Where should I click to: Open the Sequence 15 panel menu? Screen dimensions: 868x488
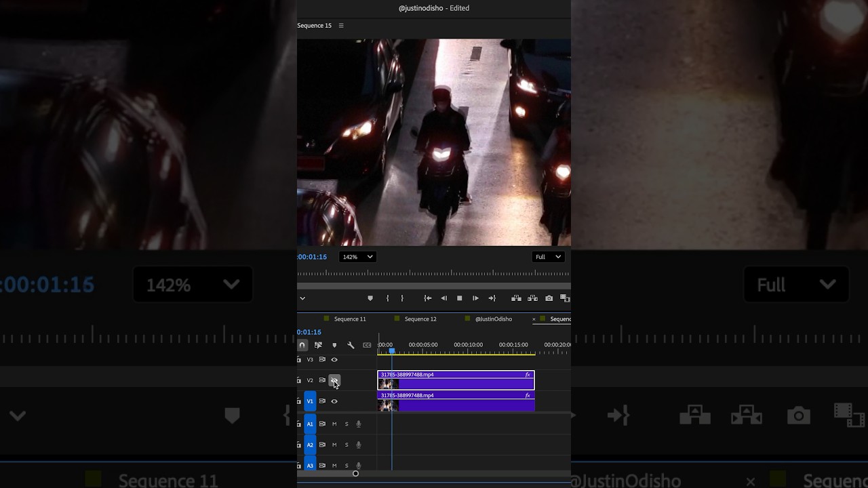tap(341, 26)
